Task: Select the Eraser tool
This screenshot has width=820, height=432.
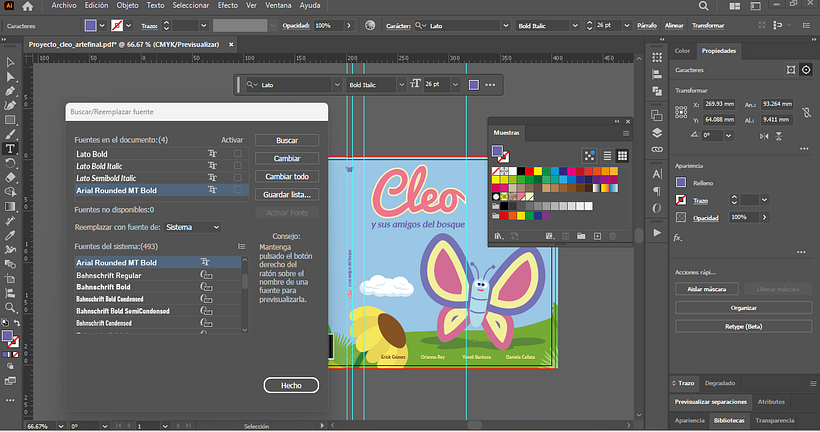Action: tap(10, 178)
